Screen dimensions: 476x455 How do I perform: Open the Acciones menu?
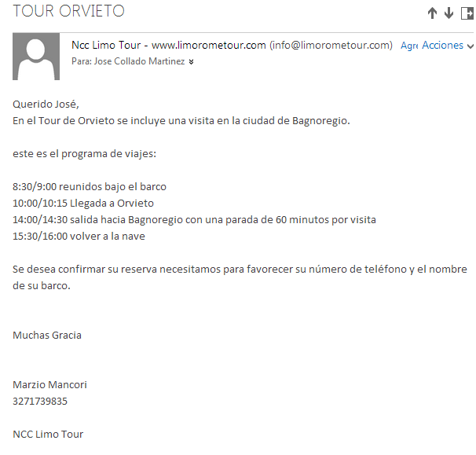pos(442,46)
